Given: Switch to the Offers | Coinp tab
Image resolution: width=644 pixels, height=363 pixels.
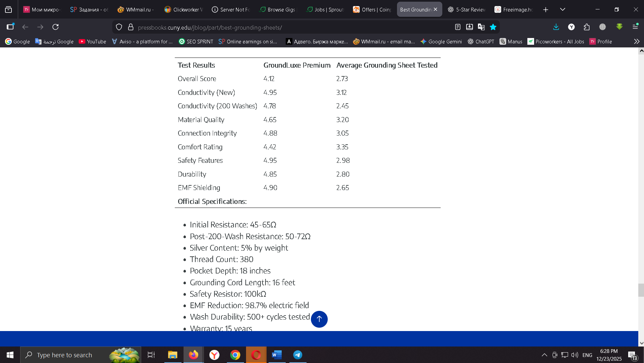Looking at the screenshot, I should [x=372, y=9].
